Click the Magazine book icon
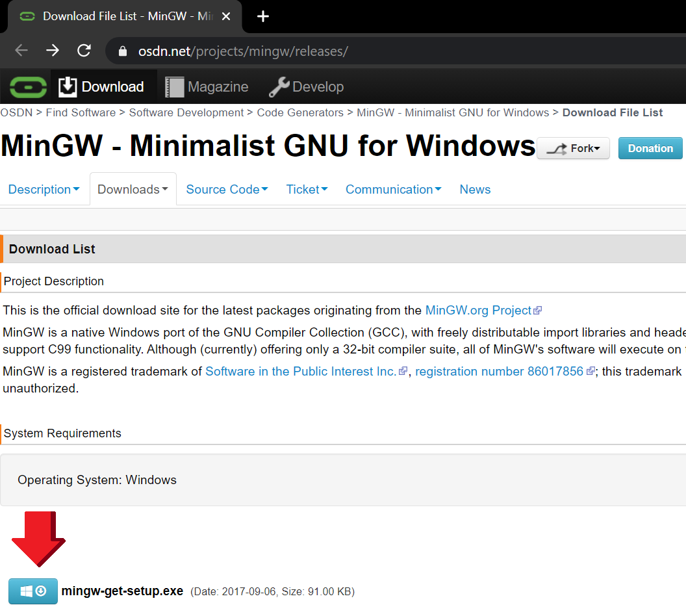686x616 pixels. 175,87
